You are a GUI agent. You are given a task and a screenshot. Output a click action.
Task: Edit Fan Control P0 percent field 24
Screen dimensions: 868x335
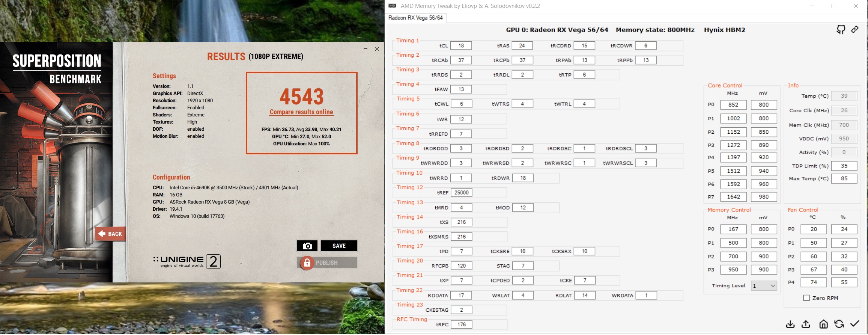click(x=844, y=229)
